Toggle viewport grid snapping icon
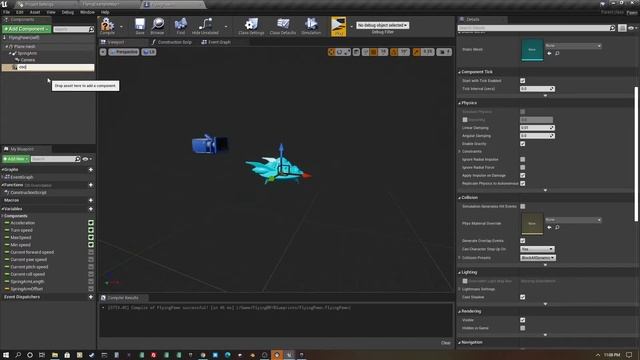640x360 pixels. 373,52
